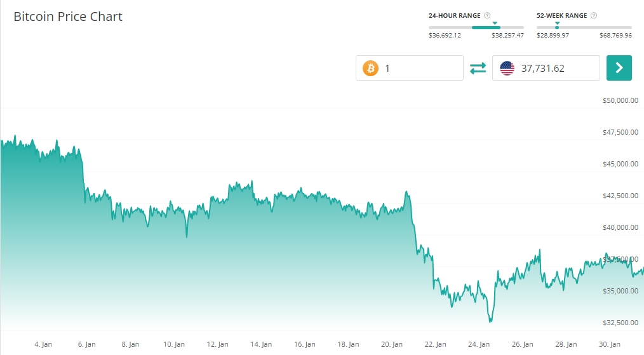644x355 pixels.
Task: Click the 24-hour low value $36,692.12
Action: click(x=445, y=36)
